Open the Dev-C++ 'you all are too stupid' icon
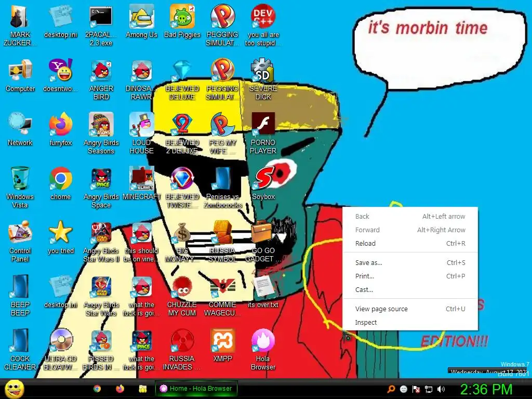 click(x=263, y=25)
